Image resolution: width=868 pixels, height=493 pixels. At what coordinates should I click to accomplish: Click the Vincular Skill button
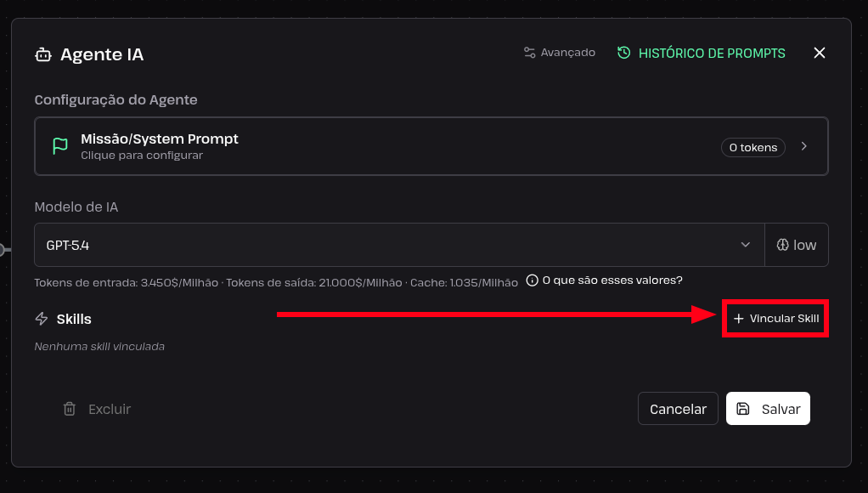coord(776,319)
